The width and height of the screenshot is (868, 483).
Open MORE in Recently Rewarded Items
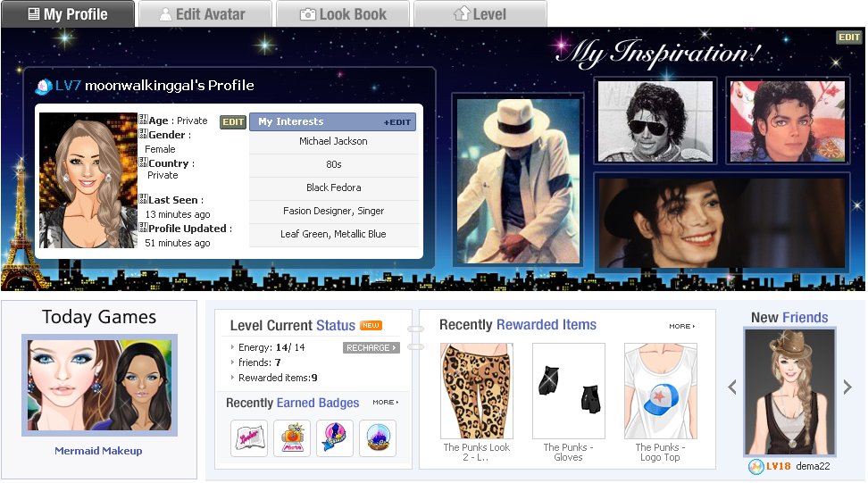(682, 327)
